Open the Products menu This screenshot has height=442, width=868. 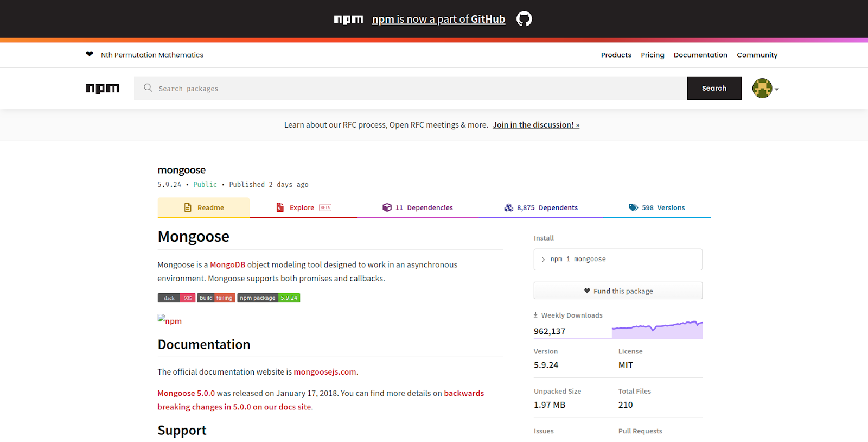tap(616, 55)
